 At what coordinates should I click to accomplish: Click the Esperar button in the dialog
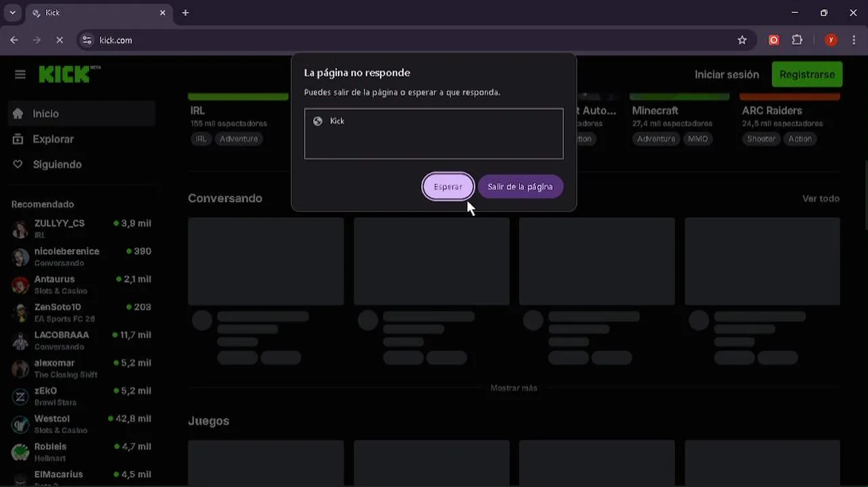coord(448,187)
